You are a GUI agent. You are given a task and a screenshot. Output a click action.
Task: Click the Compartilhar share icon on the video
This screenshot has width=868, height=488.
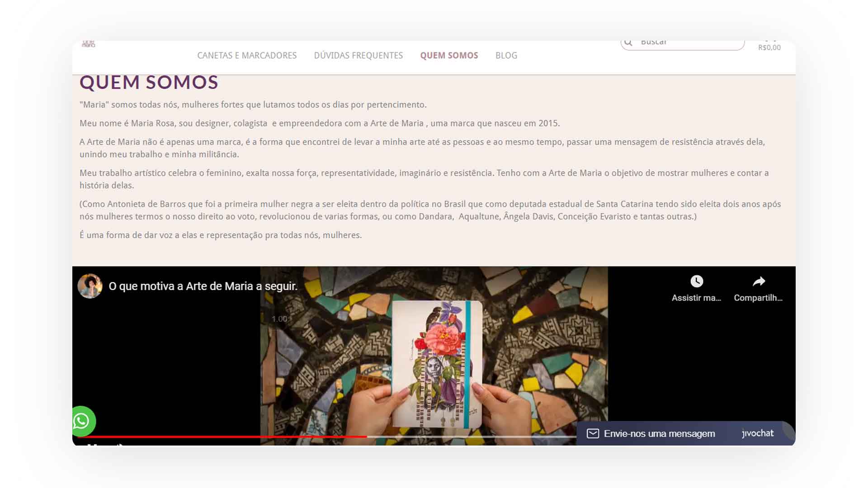point(759,281)
